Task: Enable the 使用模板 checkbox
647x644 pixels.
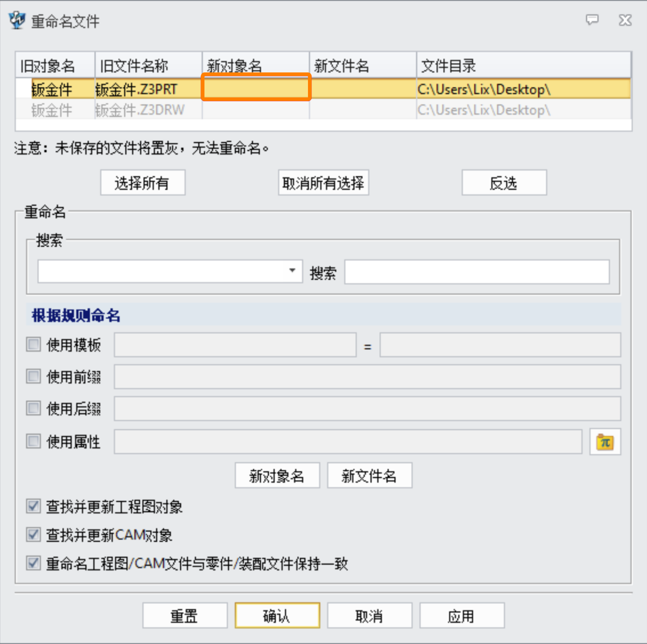Action: point(33,344)
